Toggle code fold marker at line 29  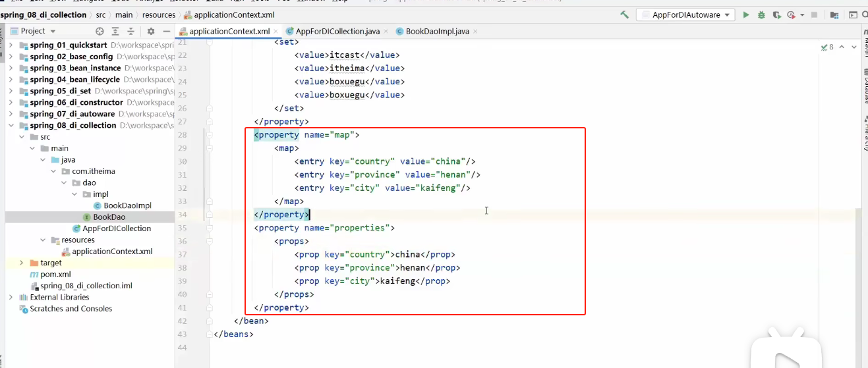pyautogui.click(x=209, y=148)
